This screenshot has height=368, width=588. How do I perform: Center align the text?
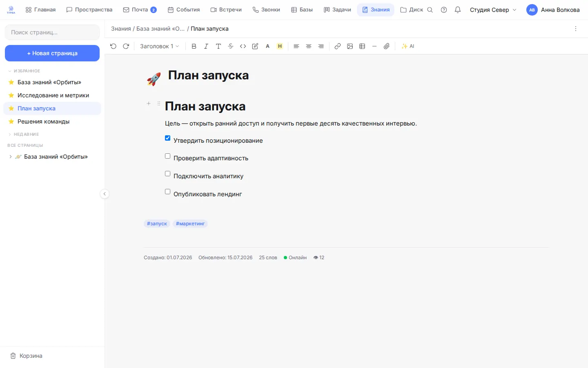(309, 46)
